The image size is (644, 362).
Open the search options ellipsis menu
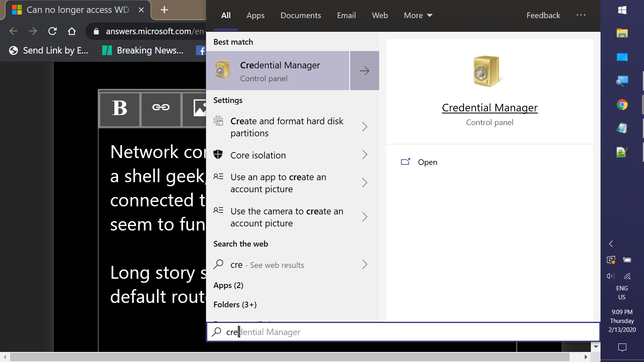pos(581,15)
